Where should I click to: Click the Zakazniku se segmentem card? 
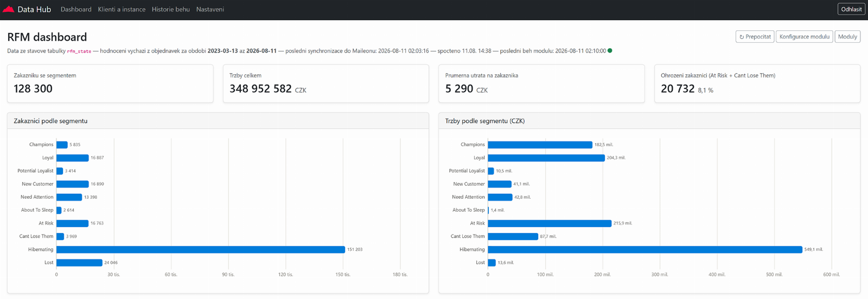click(x=110, y=83)
